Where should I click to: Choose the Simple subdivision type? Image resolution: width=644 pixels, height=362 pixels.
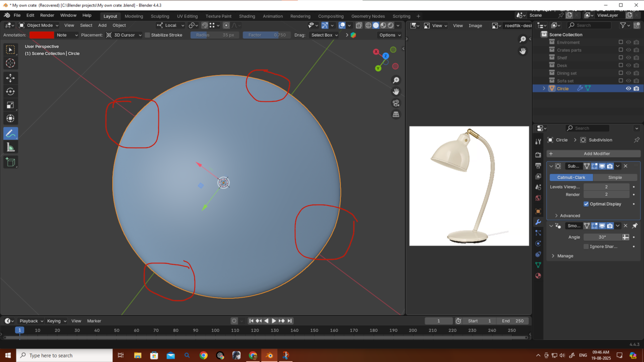(x=615, y=177)
